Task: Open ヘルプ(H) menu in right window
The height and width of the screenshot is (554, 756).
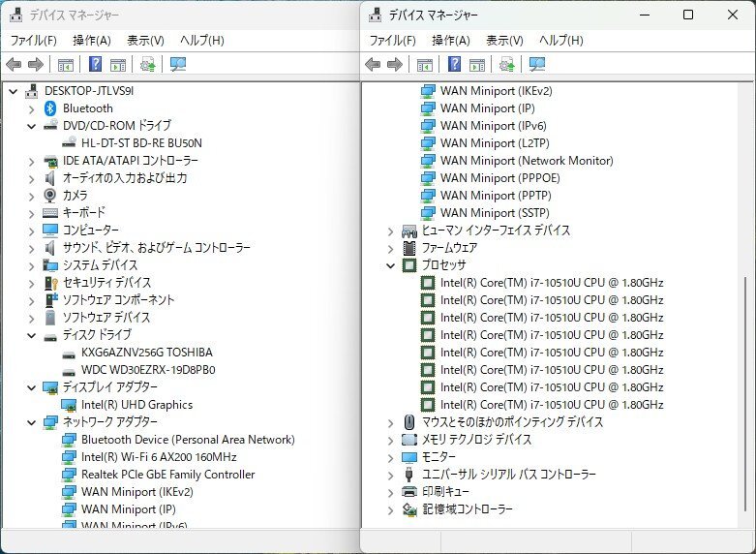Action: click(561, 41)
